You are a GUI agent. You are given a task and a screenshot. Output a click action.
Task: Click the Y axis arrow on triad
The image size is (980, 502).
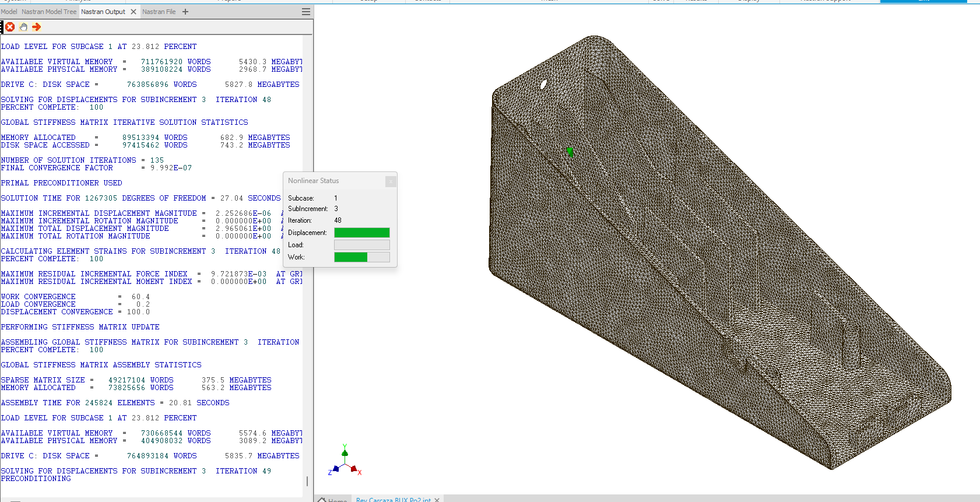coord(345,452)
